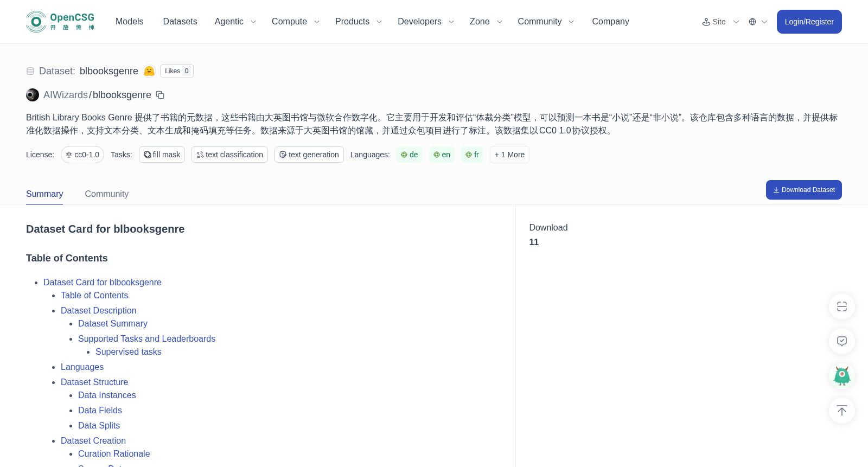Viewport: 868px width, 467px height.
Task: Open the Zone dropdown chevron
Action: [x=500, y=22]
